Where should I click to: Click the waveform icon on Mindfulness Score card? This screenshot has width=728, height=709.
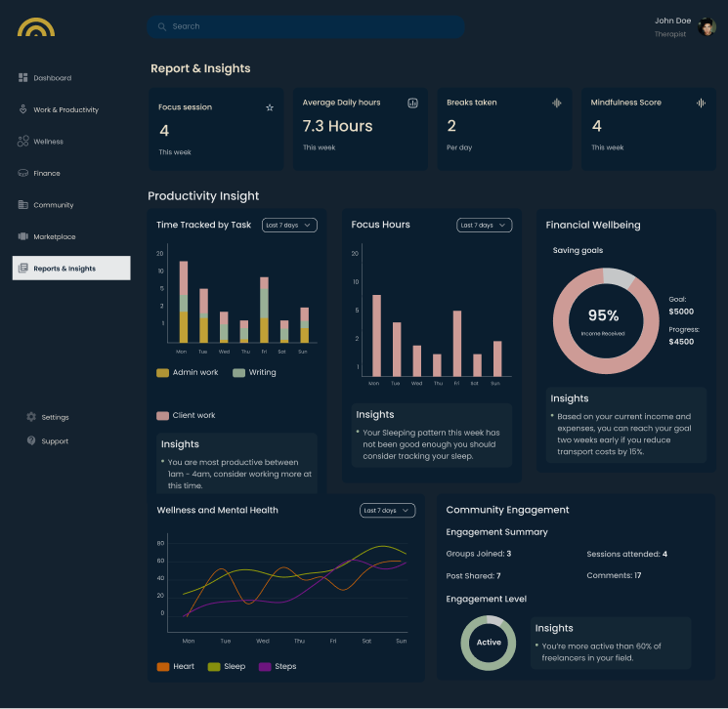click(701, 103)
